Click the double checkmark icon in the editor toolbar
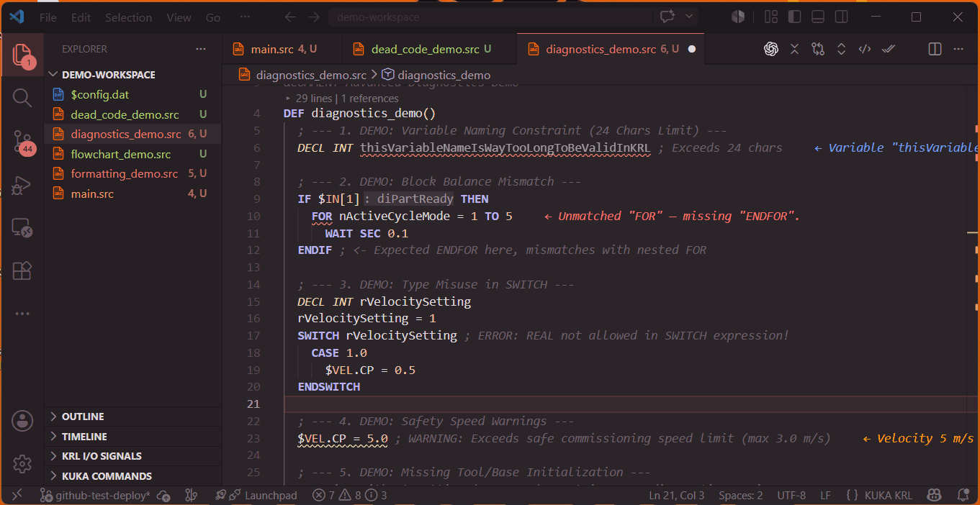The image size is (980, 505). (889, 49)
